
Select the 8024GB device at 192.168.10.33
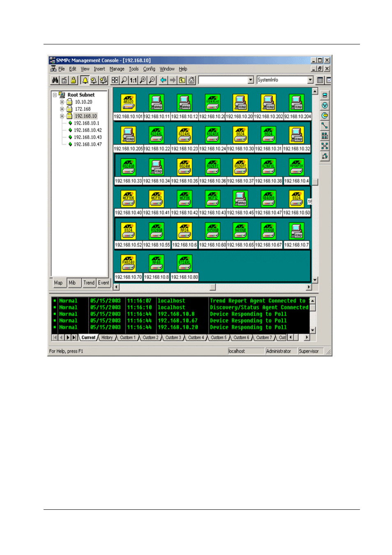point(129,166)
